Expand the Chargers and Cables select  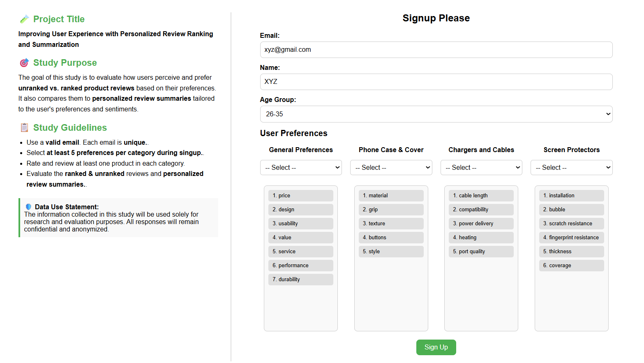[481, 167]
